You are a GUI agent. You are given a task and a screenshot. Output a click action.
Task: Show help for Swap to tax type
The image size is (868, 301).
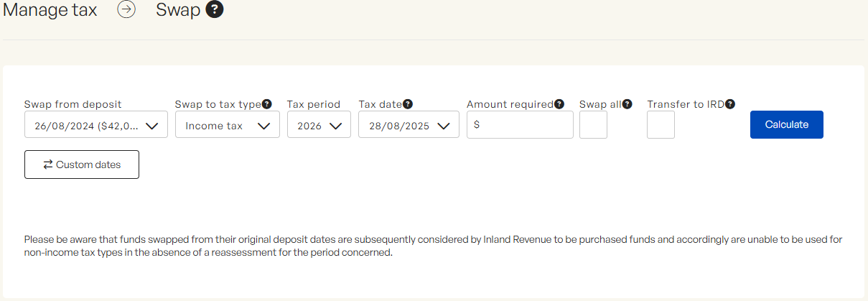tap(267, 104)
